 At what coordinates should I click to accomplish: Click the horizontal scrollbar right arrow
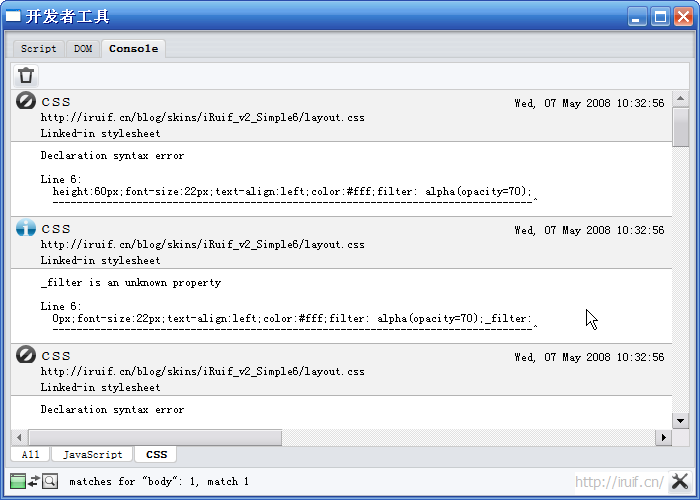663,437
